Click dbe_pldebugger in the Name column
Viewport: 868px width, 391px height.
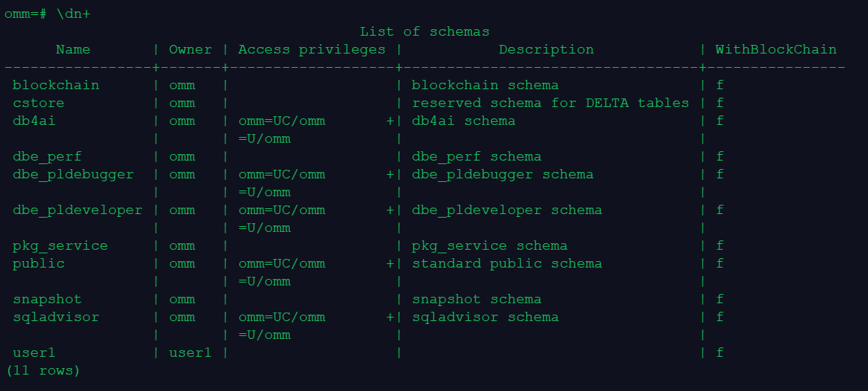[73, 174]
